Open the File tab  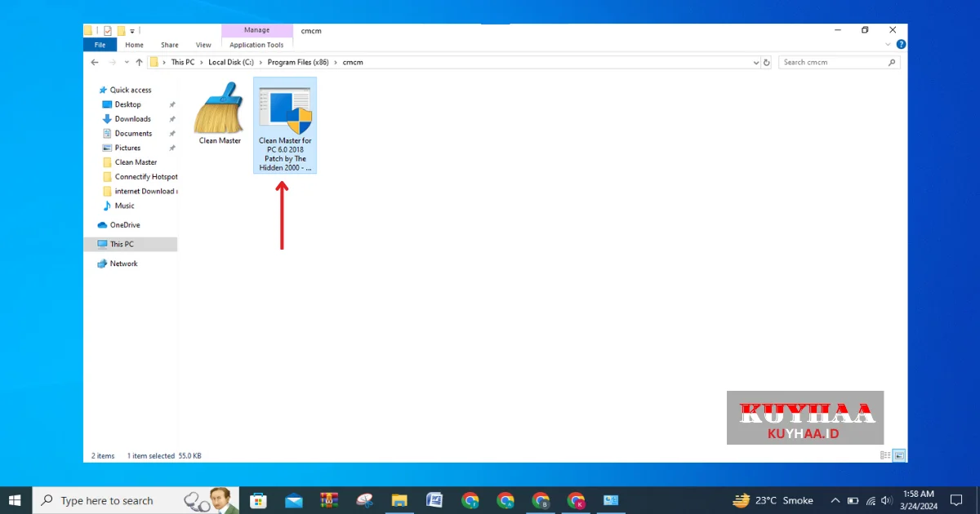(x=100, y=45)
